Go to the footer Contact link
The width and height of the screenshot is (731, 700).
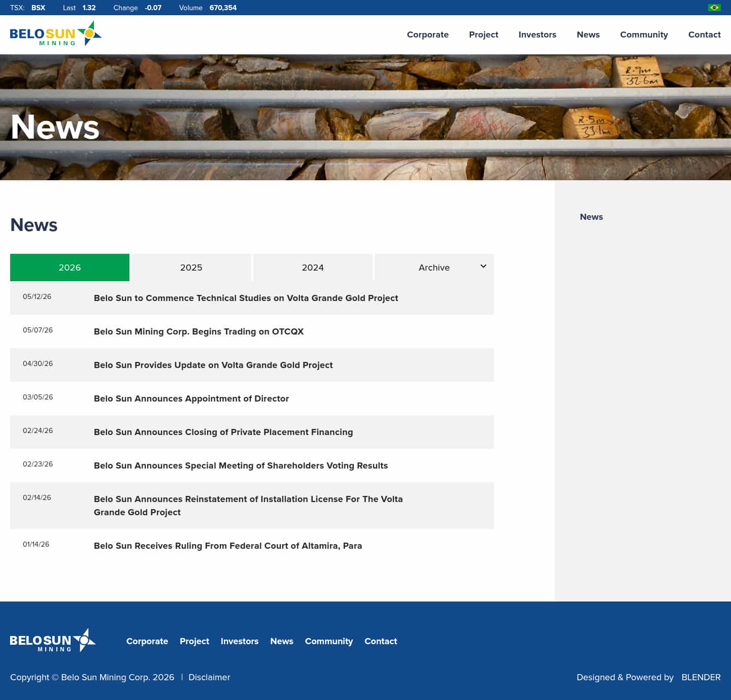(381, 641)
